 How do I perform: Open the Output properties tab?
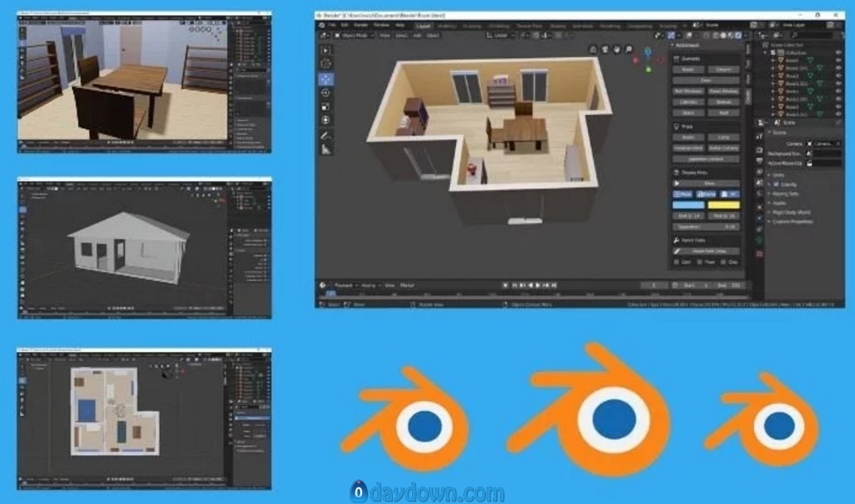759,162
